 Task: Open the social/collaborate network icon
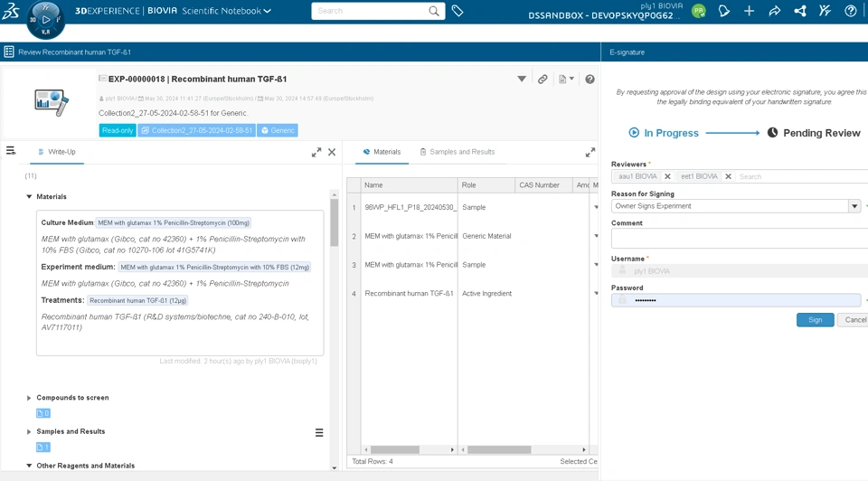(800, 11)
